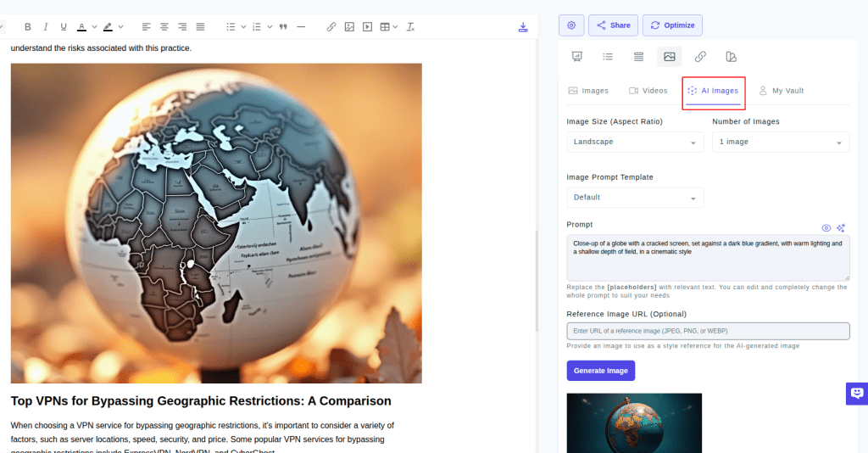868x453 pixels.
Task: Toggle prompt visibility with the eye icon
Action: (826, 228)
